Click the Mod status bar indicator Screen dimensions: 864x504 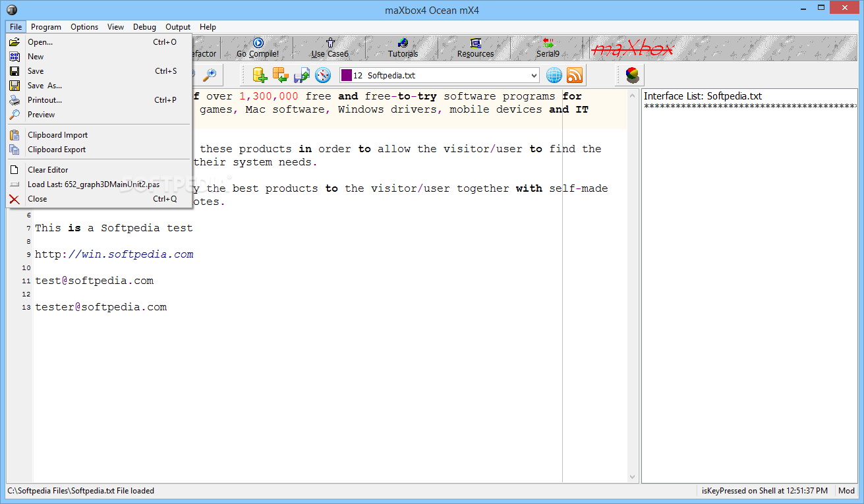tap(846, 491)
